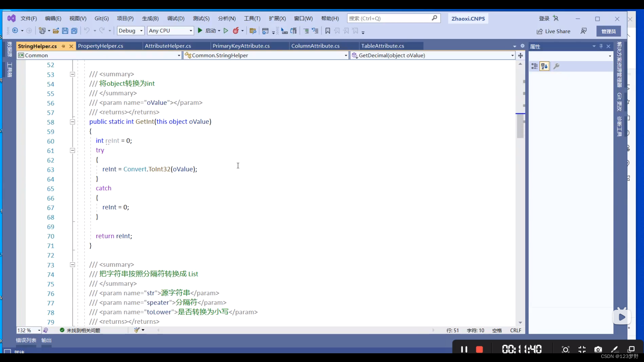644x362 pixels.
Task: Click the search magnifier icon
Action: click(x=434, y=18)
